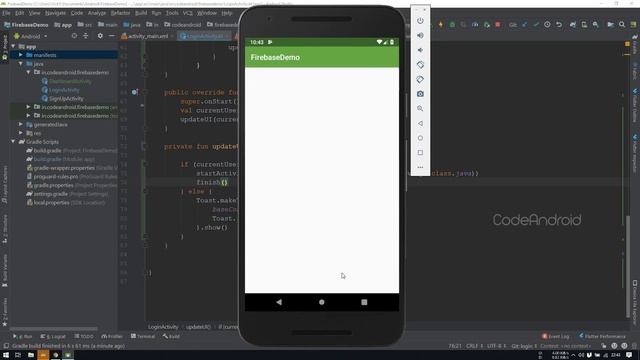Screen dimensions: 640x360
Task: Click the green Debug bug icon
Action: [x=452, y=25]
